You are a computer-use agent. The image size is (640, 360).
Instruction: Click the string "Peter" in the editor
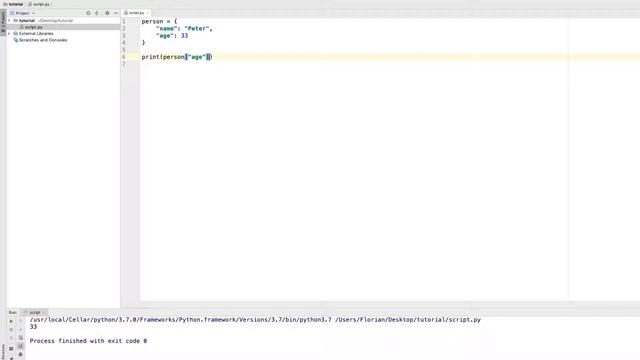197,29
